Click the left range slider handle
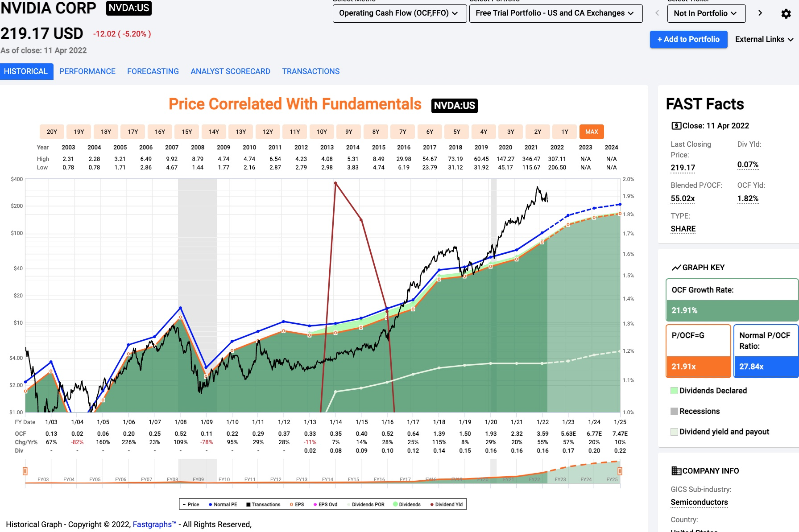Image resolution: width=799 pixels, height=532 pixels. [x=25, y=471]
